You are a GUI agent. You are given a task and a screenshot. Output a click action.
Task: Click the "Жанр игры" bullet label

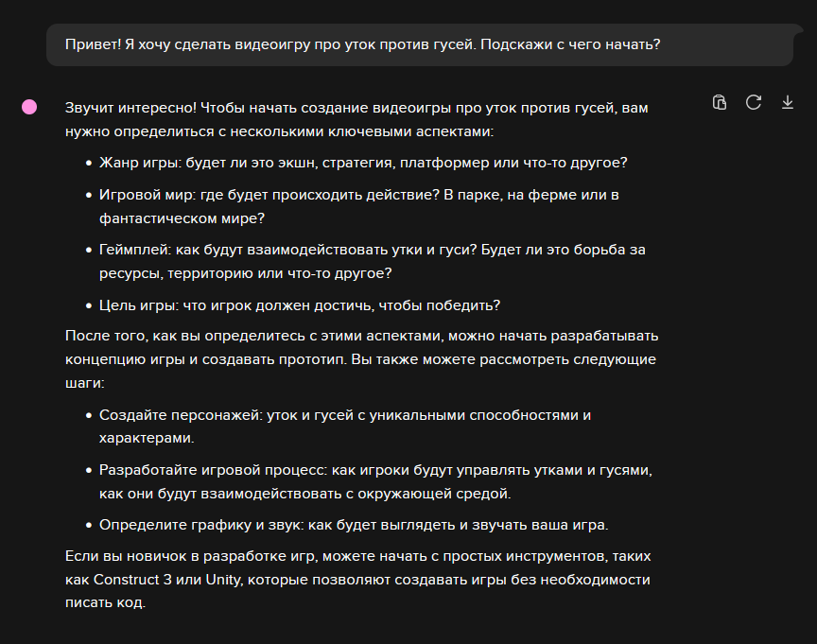coord(134,163)
